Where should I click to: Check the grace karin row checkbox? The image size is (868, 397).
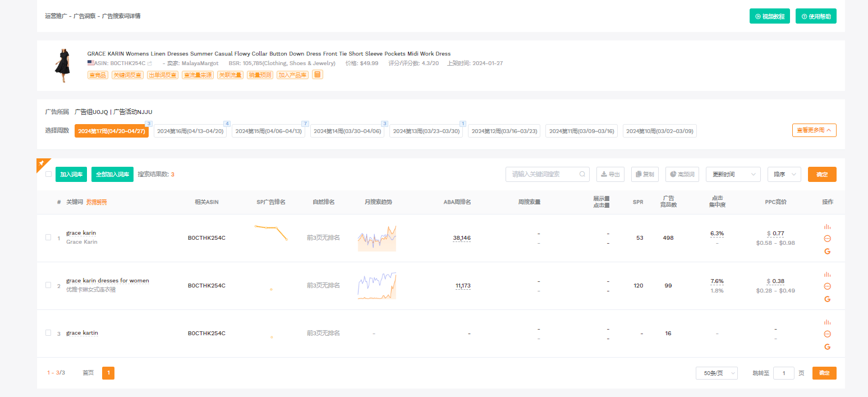click(x=48, y=238)
